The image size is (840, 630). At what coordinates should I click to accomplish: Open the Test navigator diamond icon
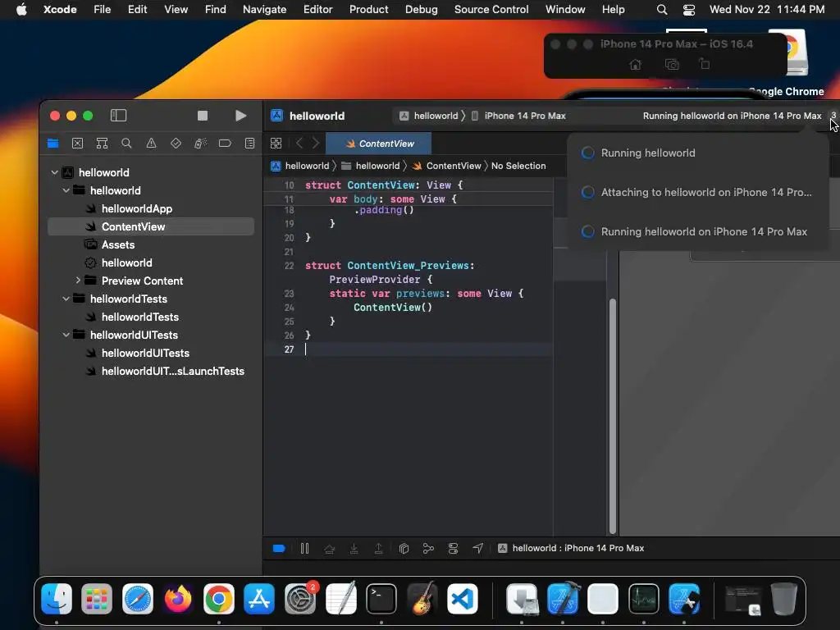(x=176, y=144)
